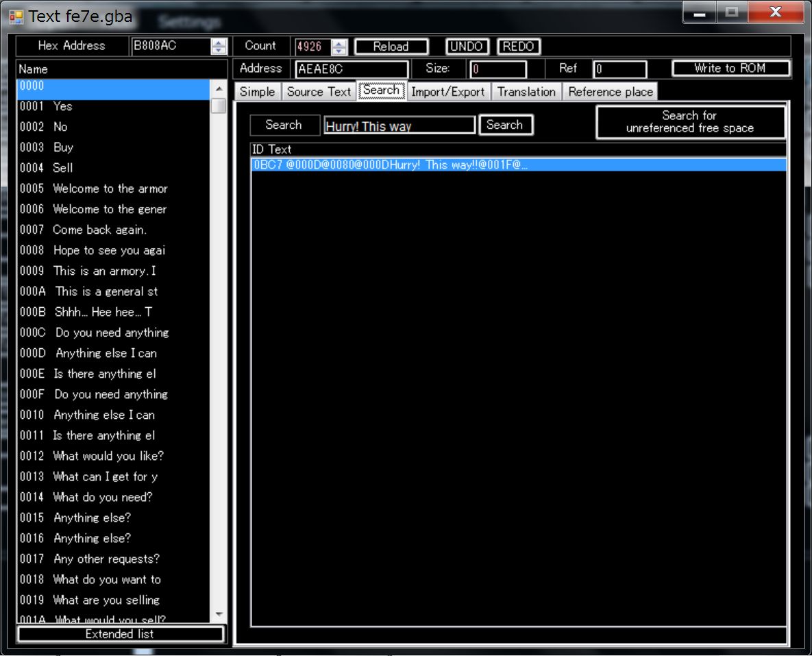
Task: Click the Reload button
Action: 391,47
